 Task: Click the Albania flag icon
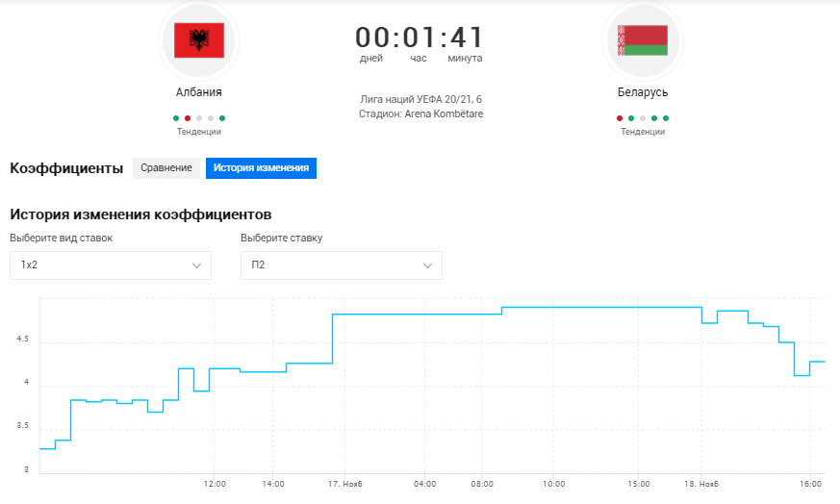(198, 40)
